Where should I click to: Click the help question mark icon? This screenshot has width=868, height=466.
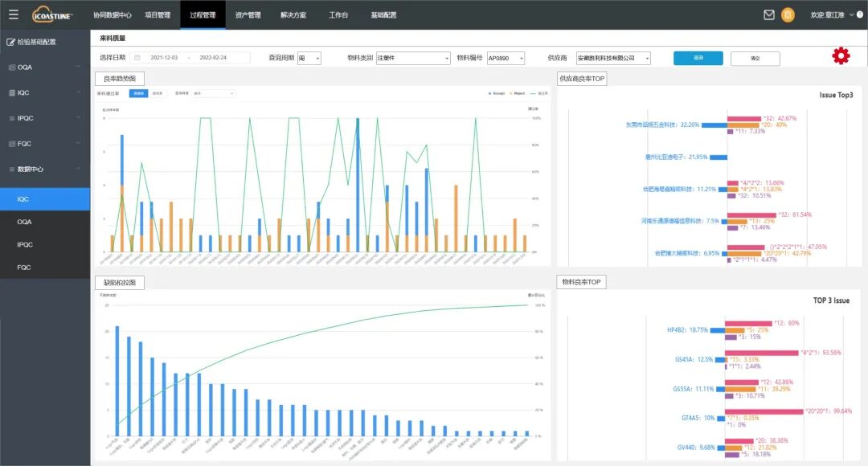click(860, 15)
